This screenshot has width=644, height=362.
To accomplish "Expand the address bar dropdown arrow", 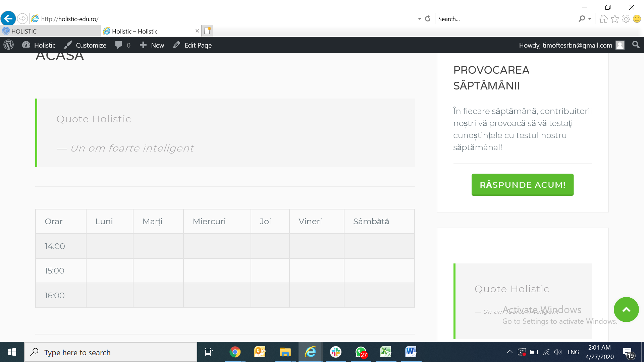I will click(x=419, y=19).
